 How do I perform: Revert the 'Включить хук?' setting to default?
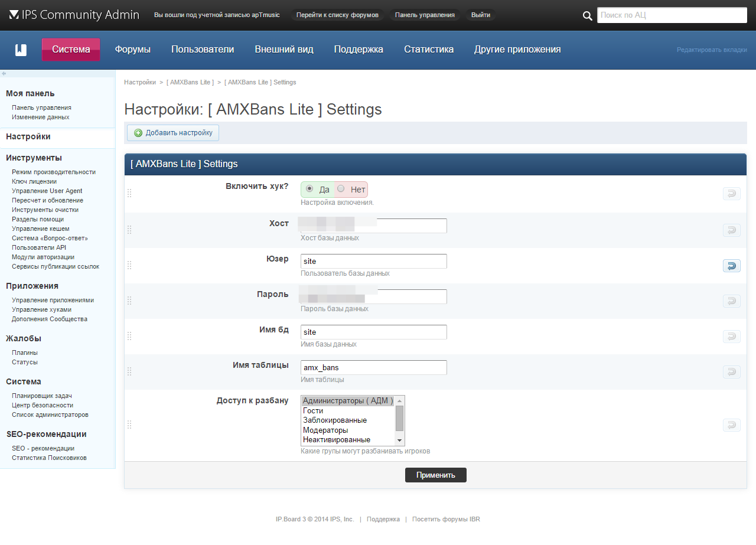[732, 194]
